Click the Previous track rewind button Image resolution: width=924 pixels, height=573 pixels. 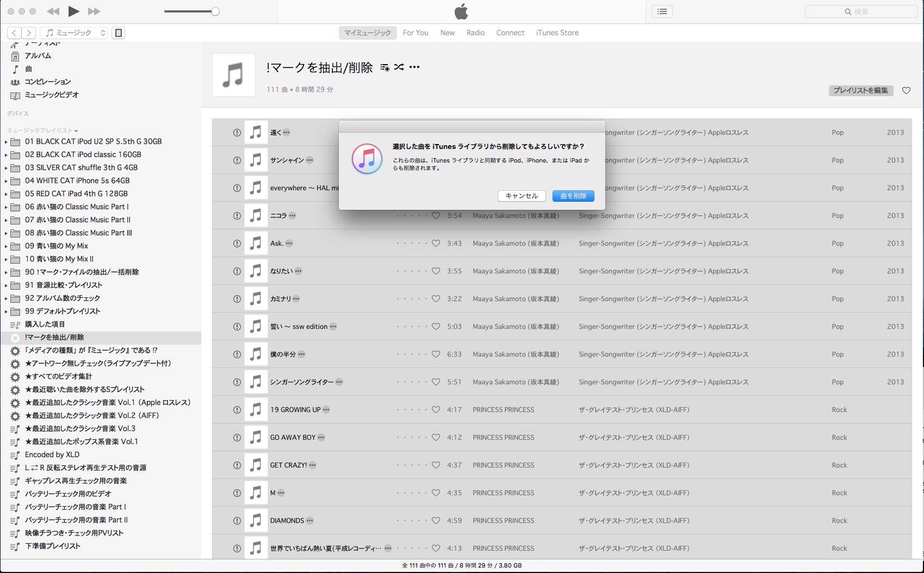point(53,11)
